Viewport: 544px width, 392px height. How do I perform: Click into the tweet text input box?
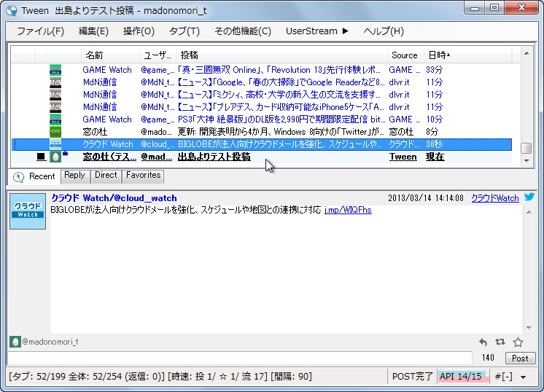(240, 358)
